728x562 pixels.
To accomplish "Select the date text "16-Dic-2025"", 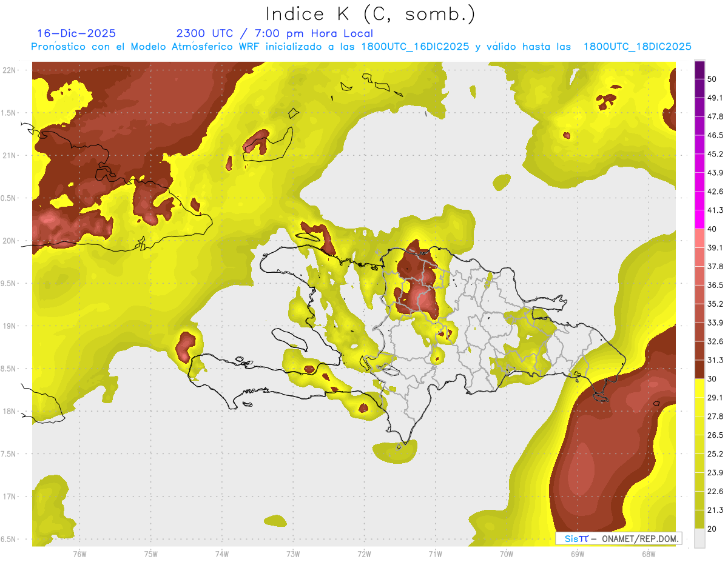I will 76,33.
